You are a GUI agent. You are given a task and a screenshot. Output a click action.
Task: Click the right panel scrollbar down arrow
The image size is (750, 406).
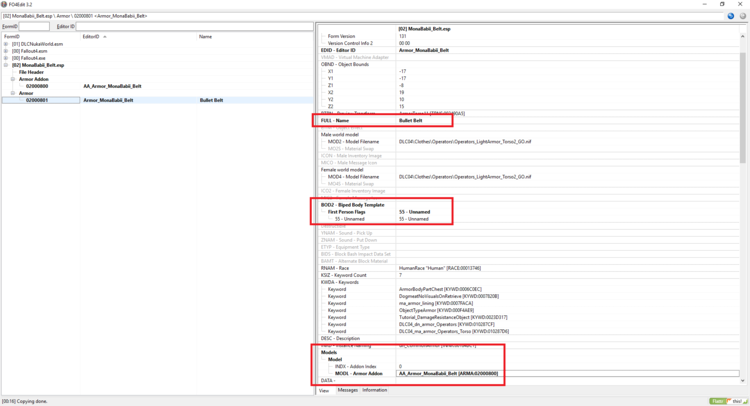(743, 381)
